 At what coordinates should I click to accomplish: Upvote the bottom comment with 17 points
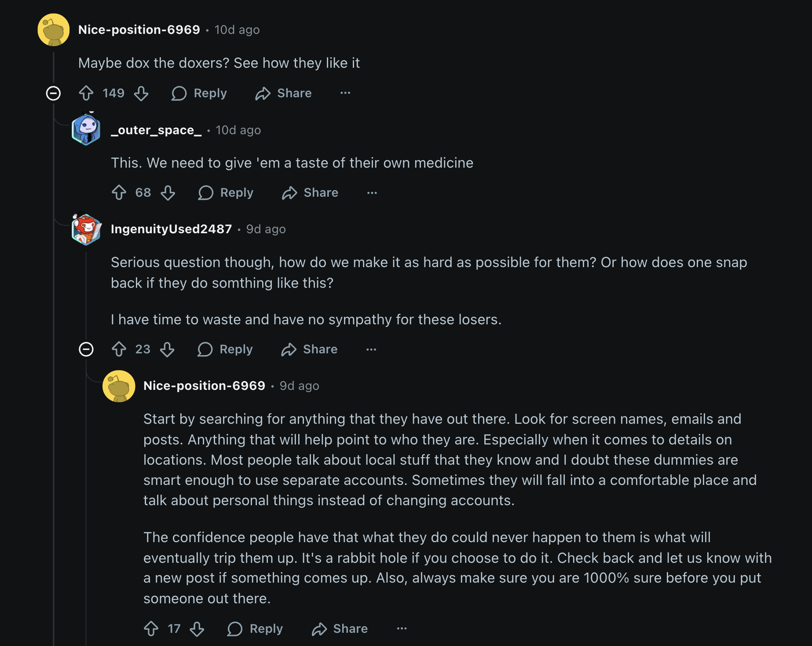[151, 629]
